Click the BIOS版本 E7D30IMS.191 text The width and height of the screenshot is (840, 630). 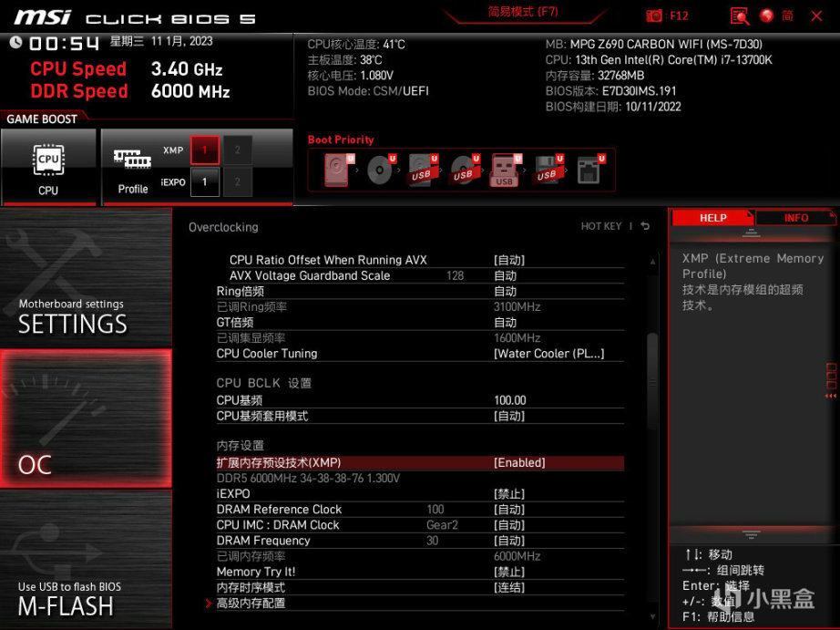[610, 91]
